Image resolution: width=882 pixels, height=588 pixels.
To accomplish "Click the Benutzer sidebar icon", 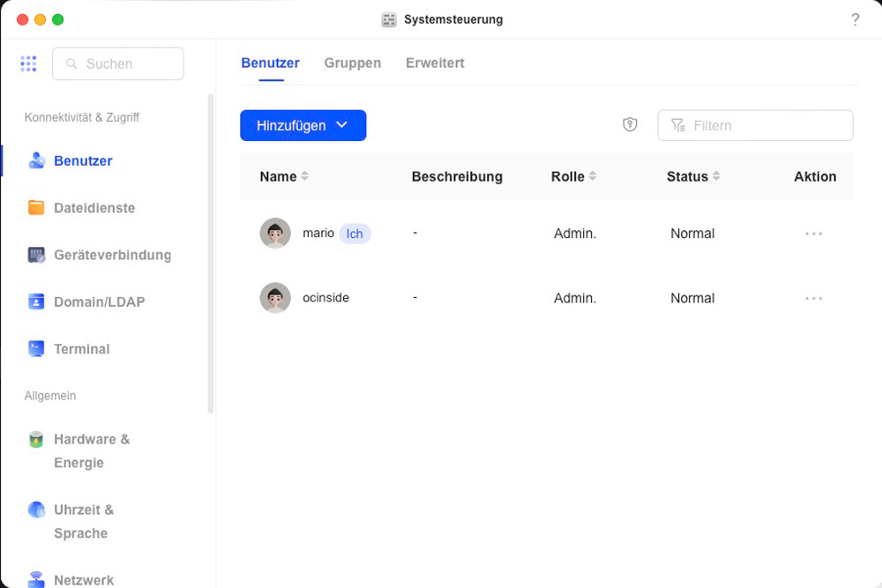I will 36,160.
